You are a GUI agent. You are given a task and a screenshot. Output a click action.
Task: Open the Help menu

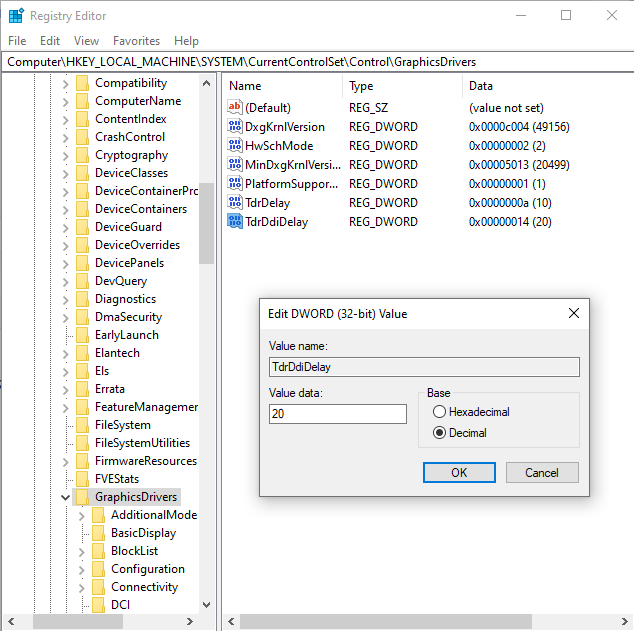tap(186, 41)
